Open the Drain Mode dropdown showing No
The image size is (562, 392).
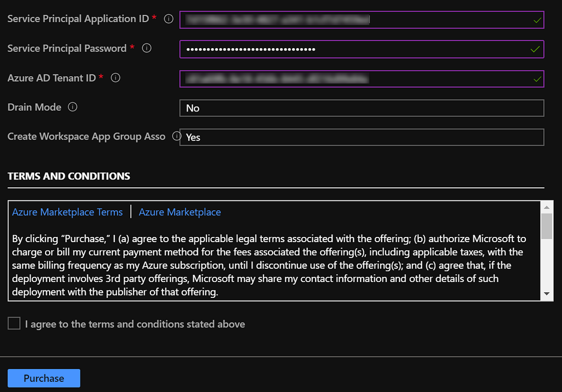click(x=361, y=108)
